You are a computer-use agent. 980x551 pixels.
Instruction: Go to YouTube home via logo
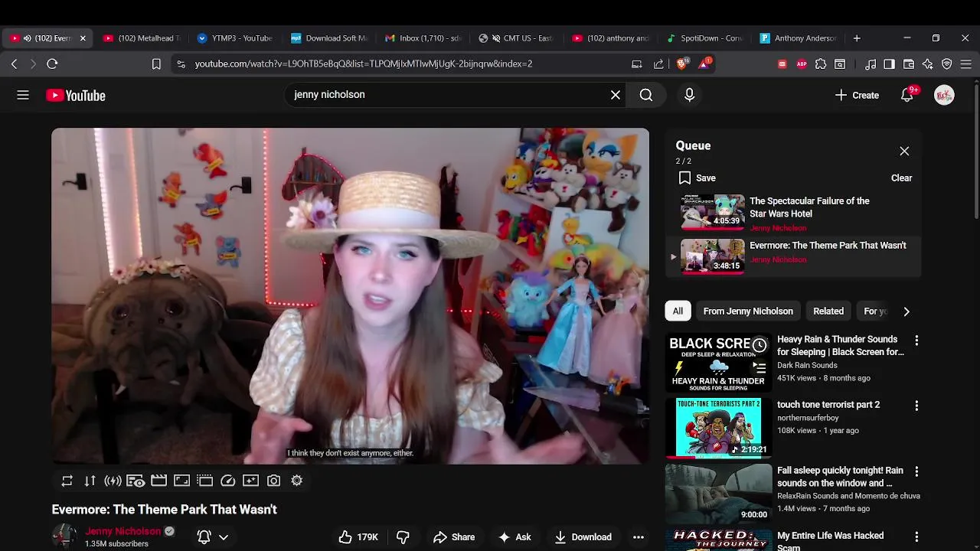pyautogui.click(x=76, y=95)
